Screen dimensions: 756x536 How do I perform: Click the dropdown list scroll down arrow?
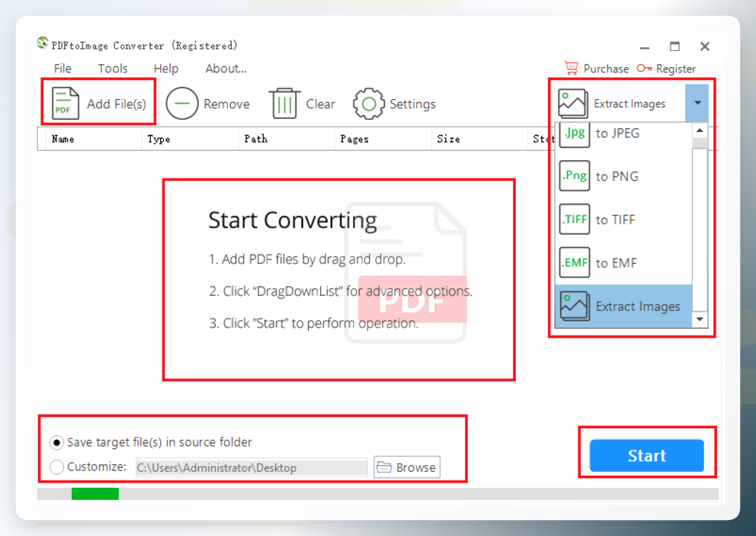pyautogui.click(x=700, y=319)
